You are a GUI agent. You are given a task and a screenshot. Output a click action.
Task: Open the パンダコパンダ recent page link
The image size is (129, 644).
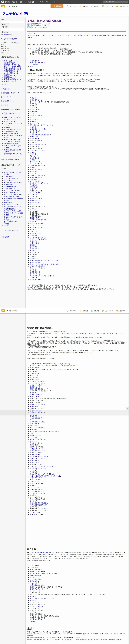10,121
